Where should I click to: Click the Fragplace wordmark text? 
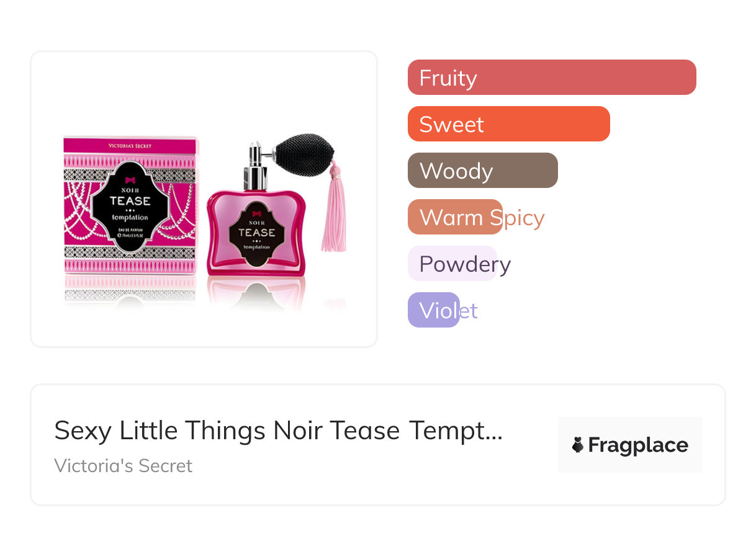[638, 445]
